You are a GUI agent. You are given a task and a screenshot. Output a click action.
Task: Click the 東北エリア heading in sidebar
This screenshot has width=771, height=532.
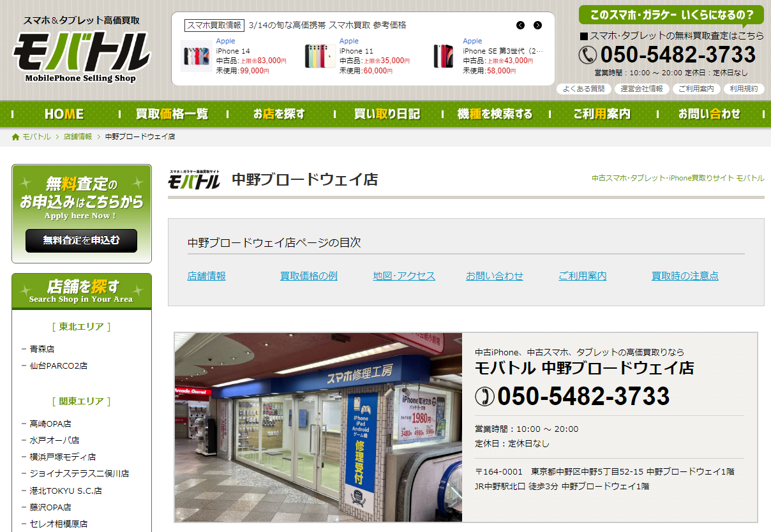pyautogui.click(x=81, y=327)
